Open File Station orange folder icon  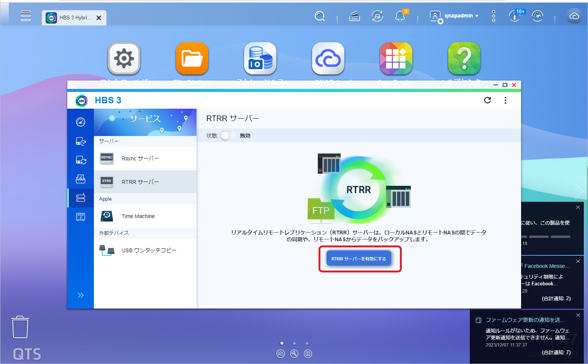coord(192,59)
